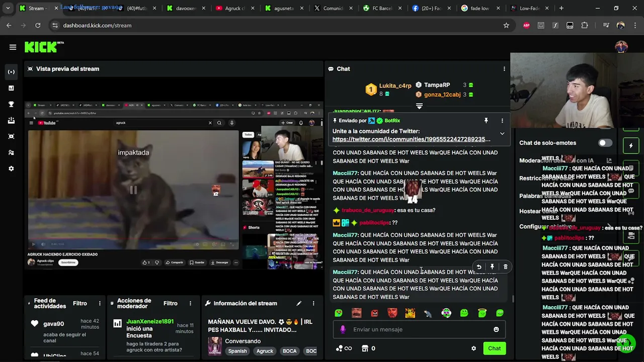Viewport: 644px width, 362px height.
Task: Switch to the fade low Google tab
Action: tap(479, 8)
